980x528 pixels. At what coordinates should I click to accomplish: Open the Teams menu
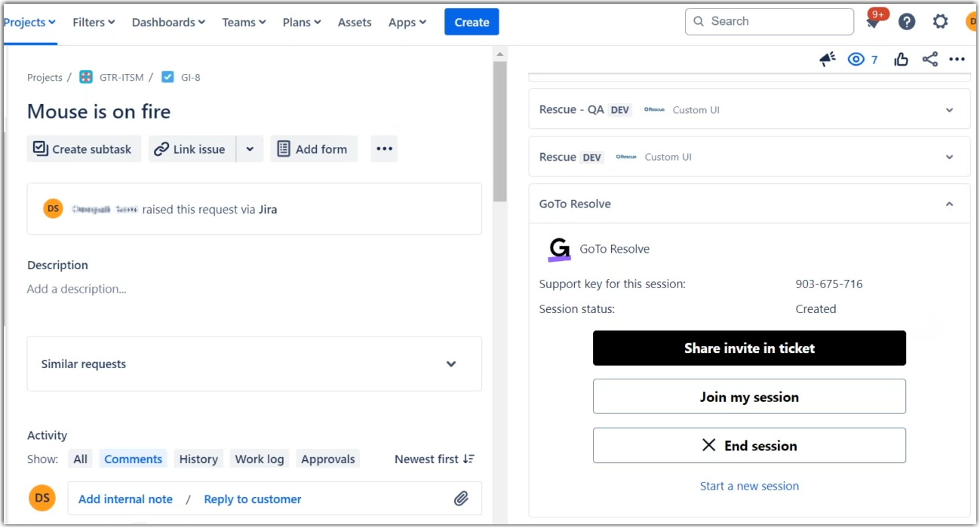pos(244,22)
